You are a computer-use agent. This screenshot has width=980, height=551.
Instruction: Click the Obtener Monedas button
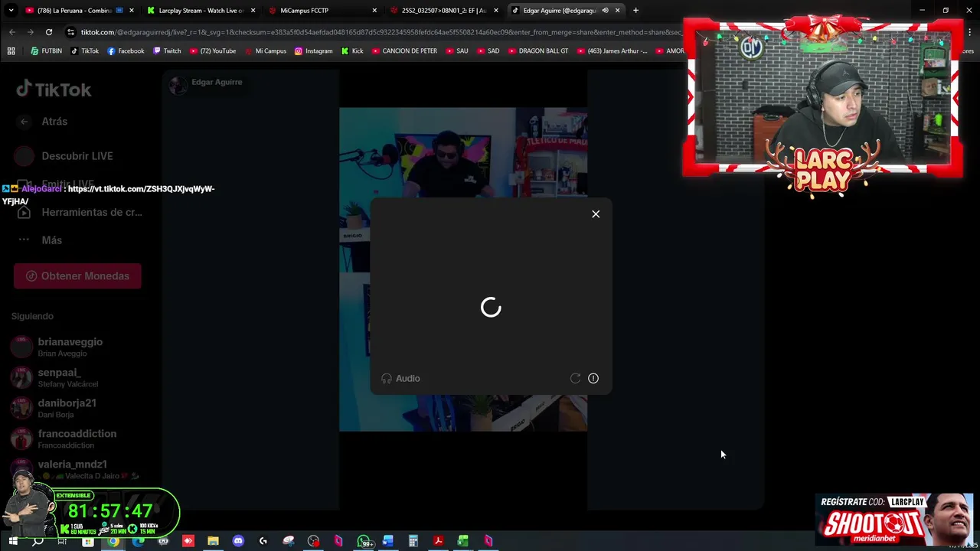(77, 276)
